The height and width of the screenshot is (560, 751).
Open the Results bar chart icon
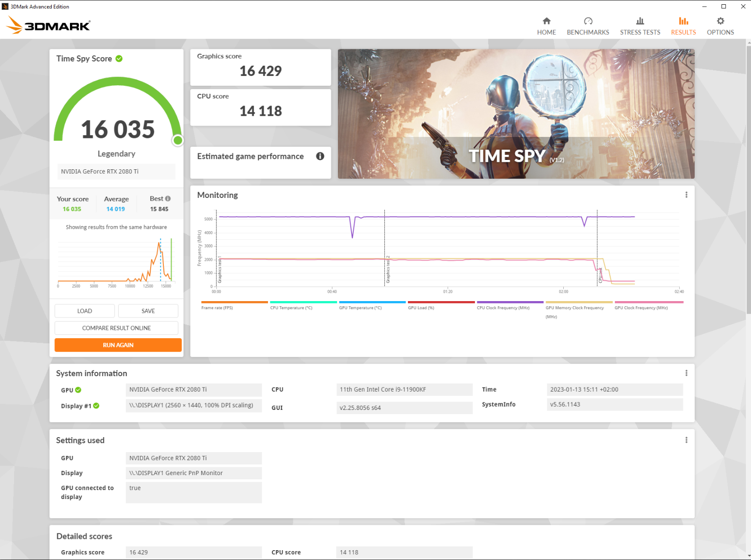683,21
